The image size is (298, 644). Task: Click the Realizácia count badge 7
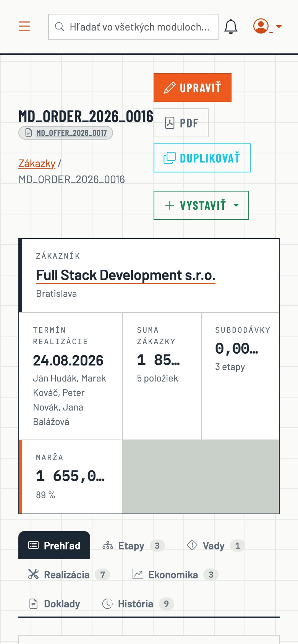tap(102, 575)
